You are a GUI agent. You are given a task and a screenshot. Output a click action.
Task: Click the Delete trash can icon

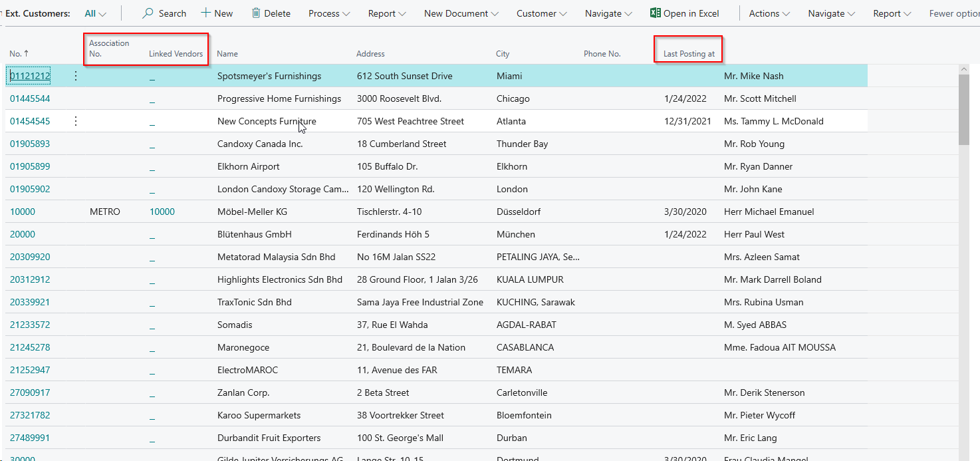(256, 13)
